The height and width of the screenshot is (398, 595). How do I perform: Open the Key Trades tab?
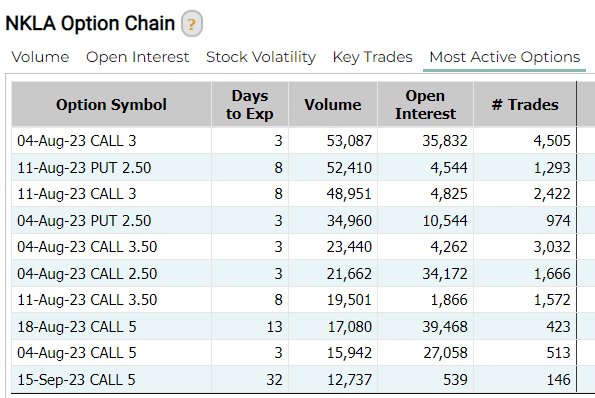click(x=372, y=57)
